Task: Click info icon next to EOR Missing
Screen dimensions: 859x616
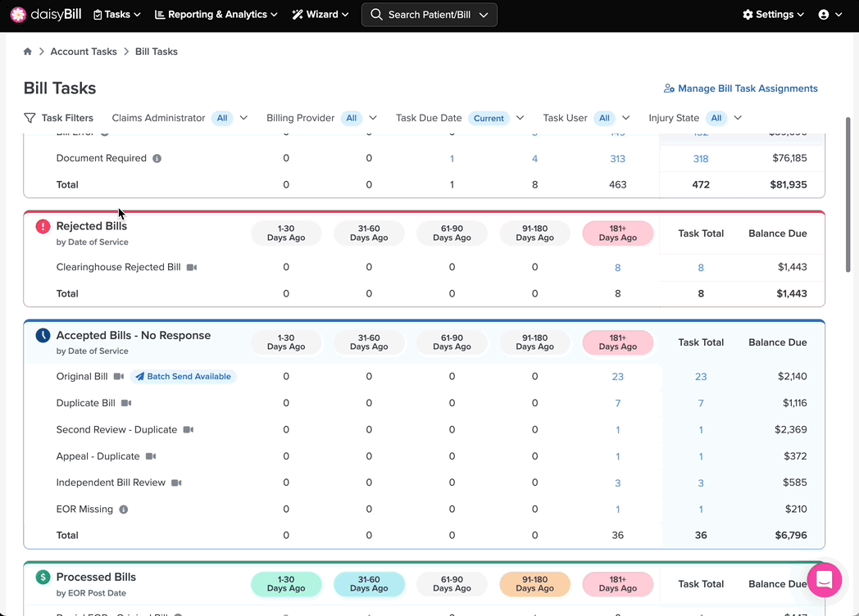Action: pyautogui.click(x=124, y=510)
